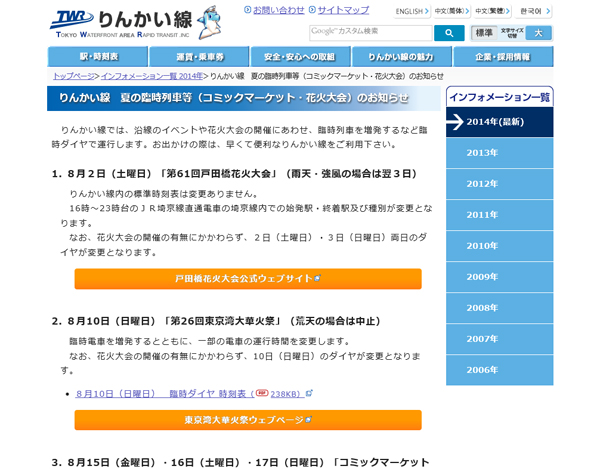
Task: Click the TWR Rinkai Line logo
Action: [120, 22]
